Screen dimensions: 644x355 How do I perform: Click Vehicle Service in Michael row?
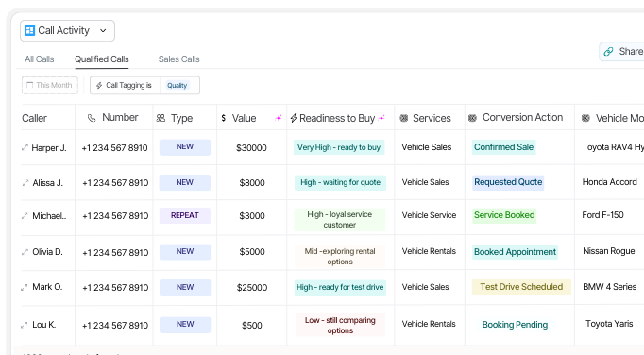(429, 215)
